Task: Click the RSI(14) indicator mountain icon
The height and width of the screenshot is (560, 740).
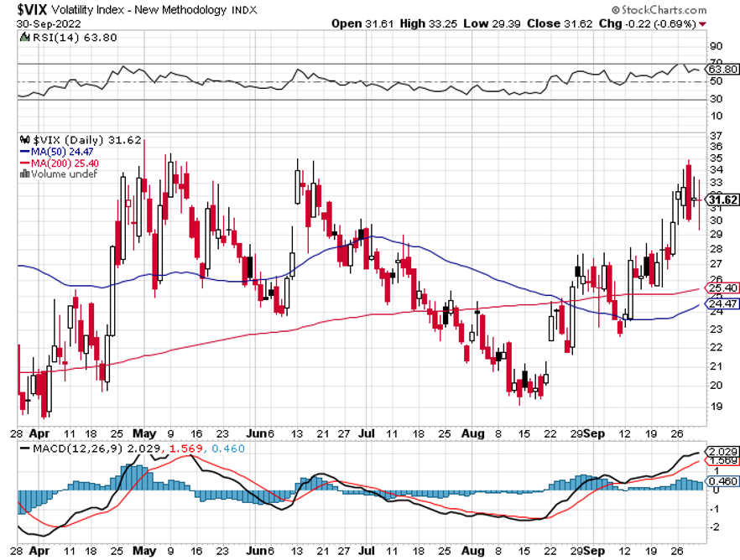Action: (24, 37)
